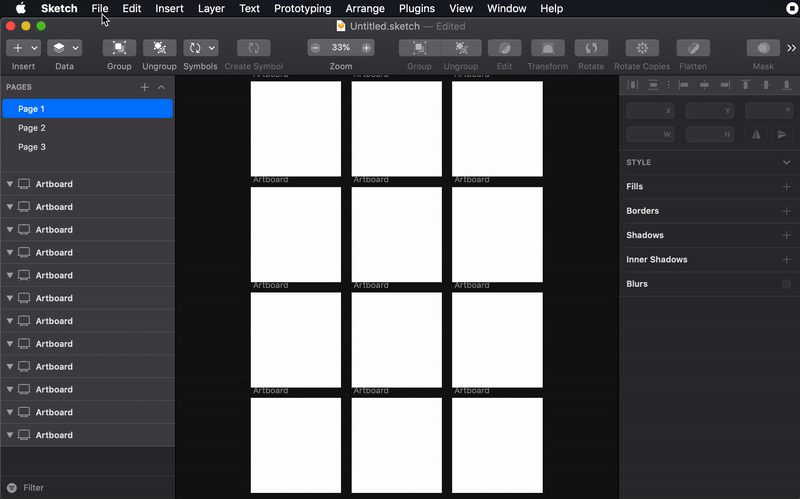
Task: Open the Arrange menu
Action: [365, 9]
